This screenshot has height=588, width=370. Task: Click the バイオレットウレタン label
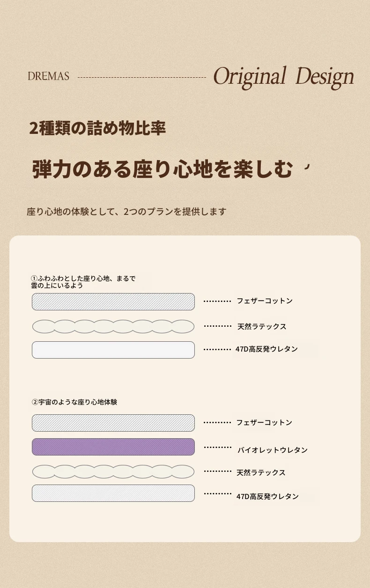tap(273, 450)
